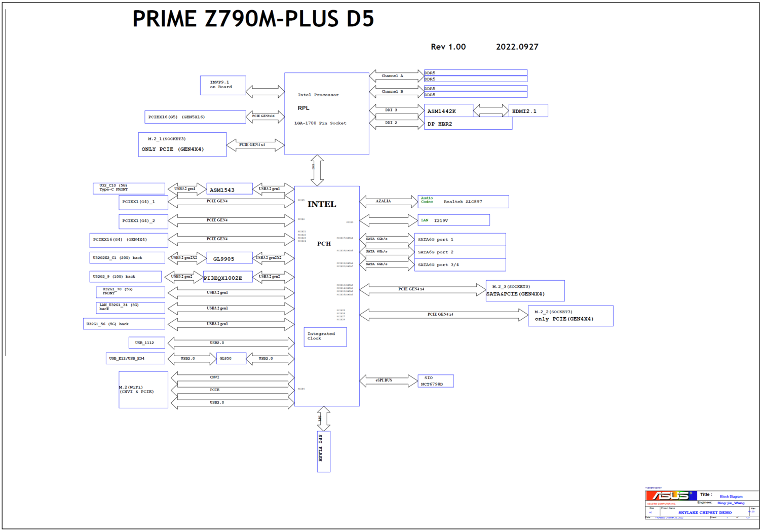760x532 pixels.
Task: Click the SKYLAKE CHIPSET DEMO project name
Action: (x=704, y=512)
